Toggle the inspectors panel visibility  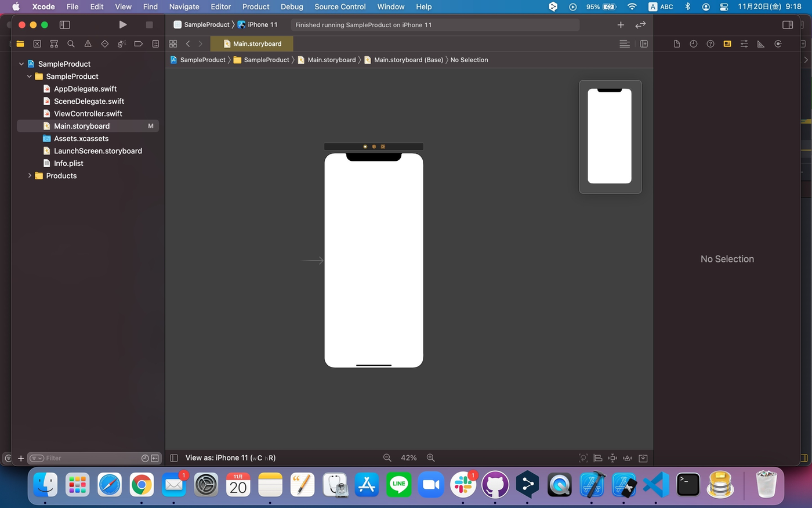point(787,24)
